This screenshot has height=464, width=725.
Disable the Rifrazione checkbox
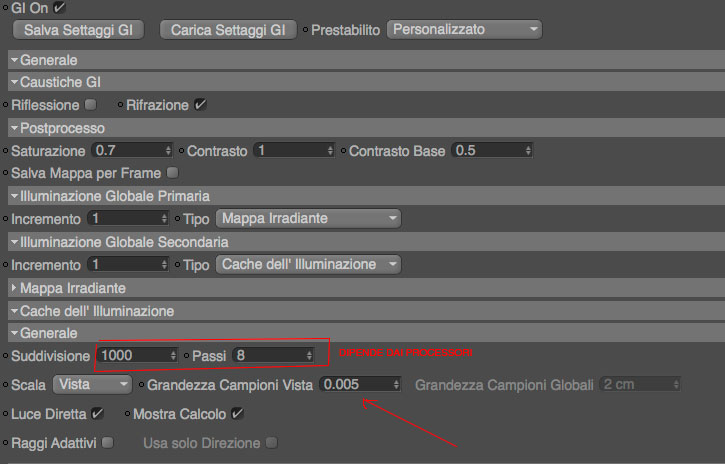200,104
